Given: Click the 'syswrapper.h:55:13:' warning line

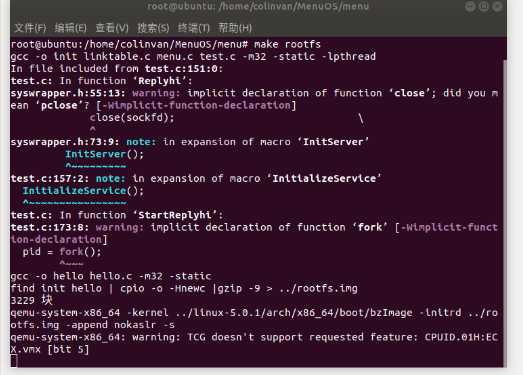Looking at the screenshot, I should 254,93.
